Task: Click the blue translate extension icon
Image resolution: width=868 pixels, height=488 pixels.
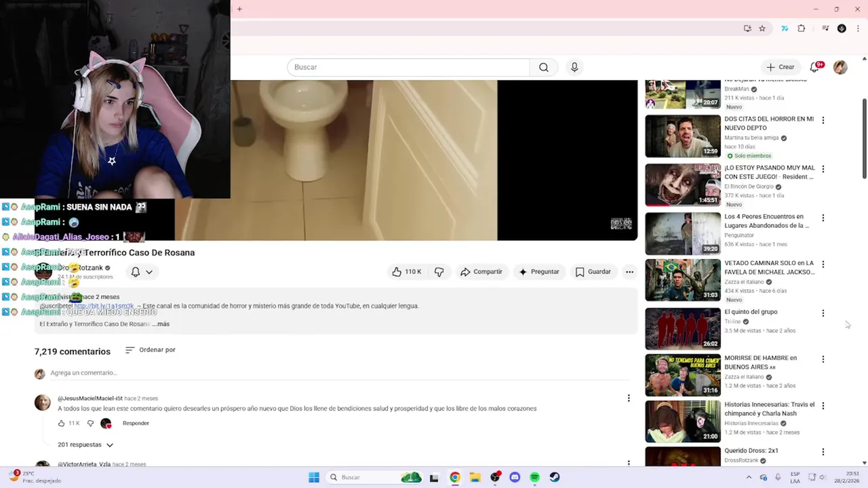Action: pyautogui.click(x=785, y=28)
